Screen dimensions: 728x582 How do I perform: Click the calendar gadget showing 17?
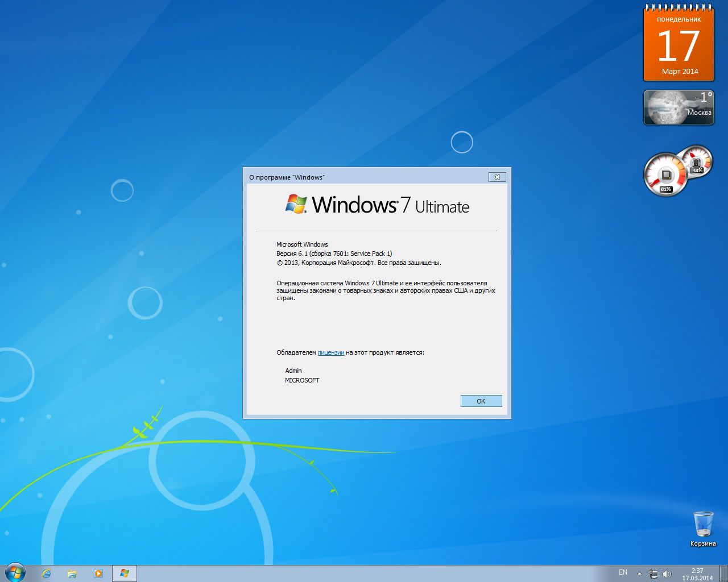click(x=679, y=44)
